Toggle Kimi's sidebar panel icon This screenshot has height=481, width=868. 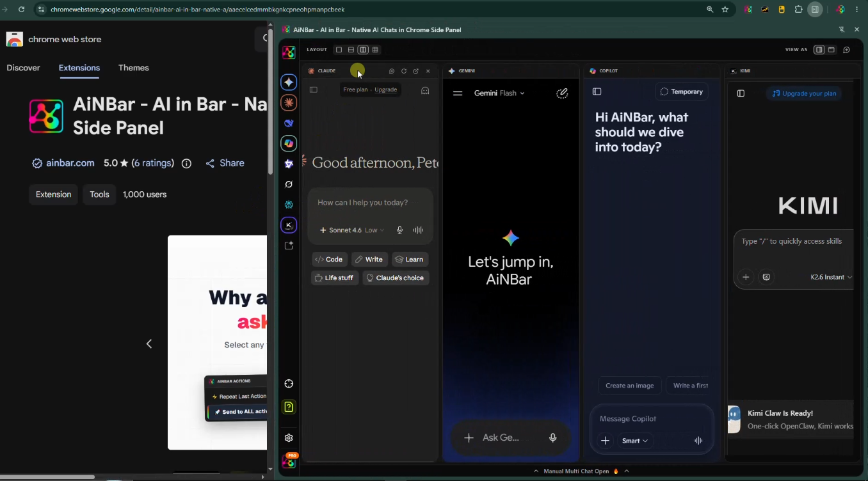[741, 93]
